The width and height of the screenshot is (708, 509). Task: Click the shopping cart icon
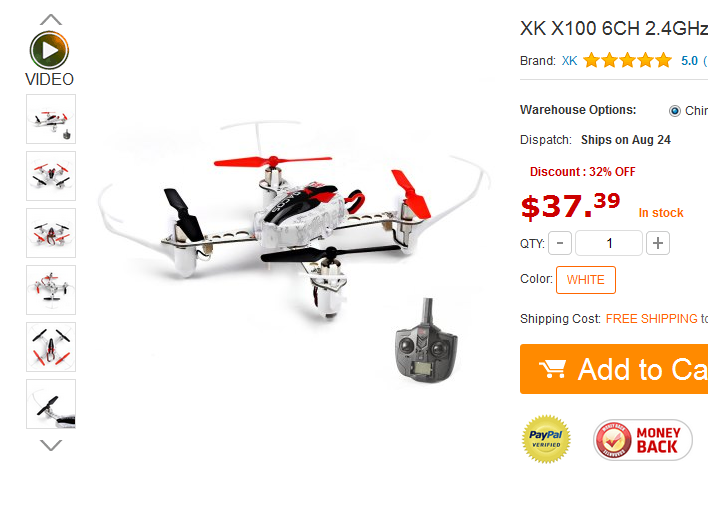click(x=552, y=369)
